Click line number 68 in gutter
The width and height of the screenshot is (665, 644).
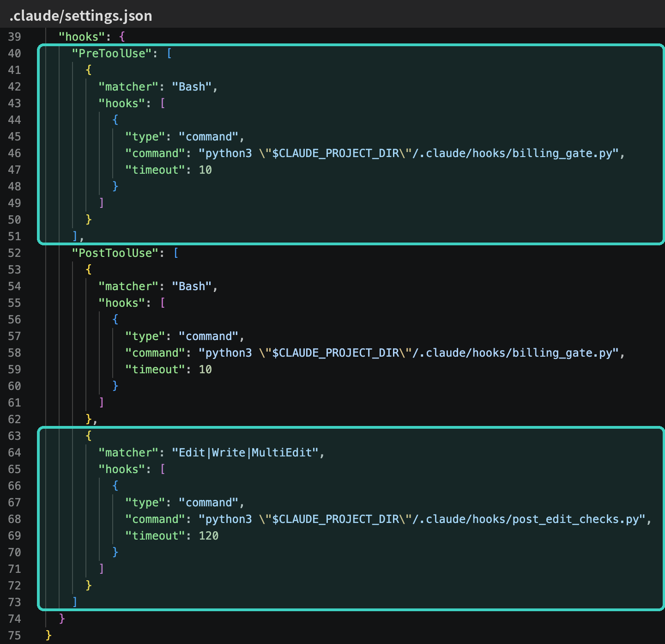click(14, 519)
